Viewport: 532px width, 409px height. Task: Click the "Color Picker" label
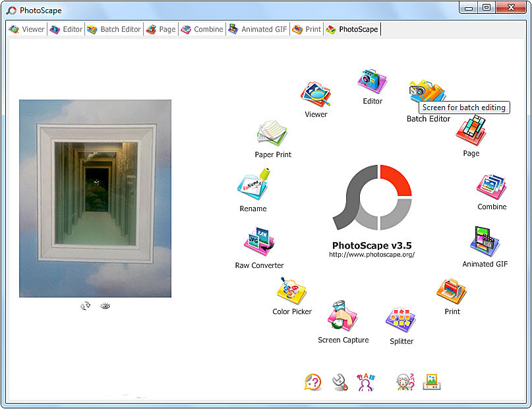click(x=292, y=311)
